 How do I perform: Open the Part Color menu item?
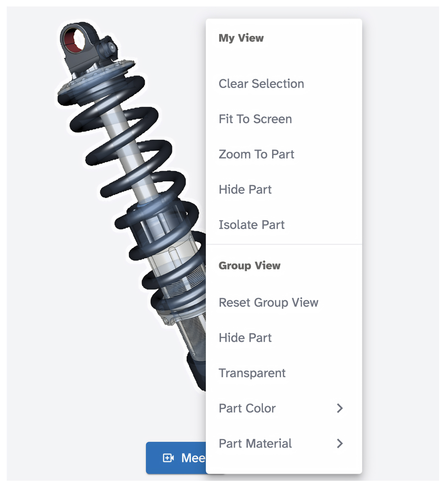[284, 408]
